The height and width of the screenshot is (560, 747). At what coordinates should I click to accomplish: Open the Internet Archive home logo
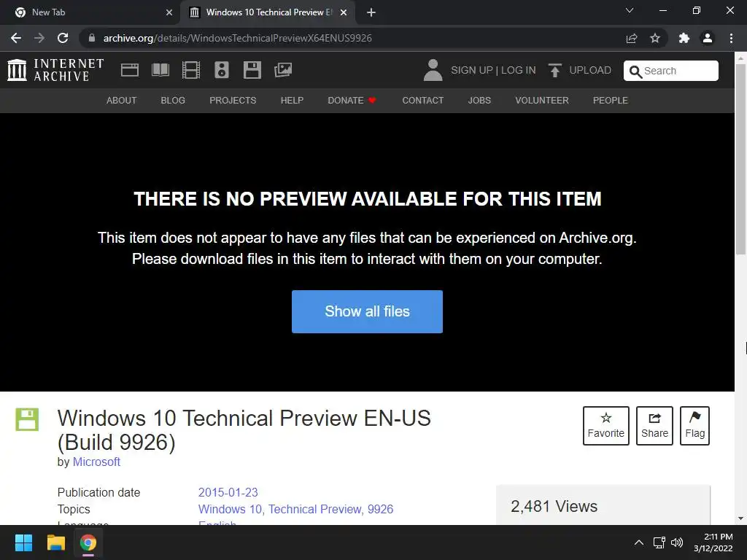coord(55,70)
